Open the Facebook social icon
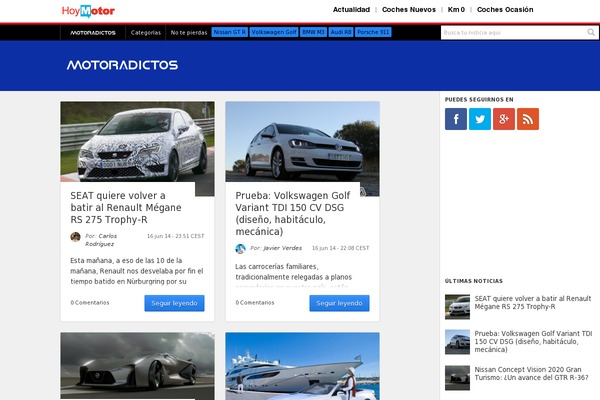Image resolution: width=600 pixels, height=400 pixels. (x=455, y=119)
